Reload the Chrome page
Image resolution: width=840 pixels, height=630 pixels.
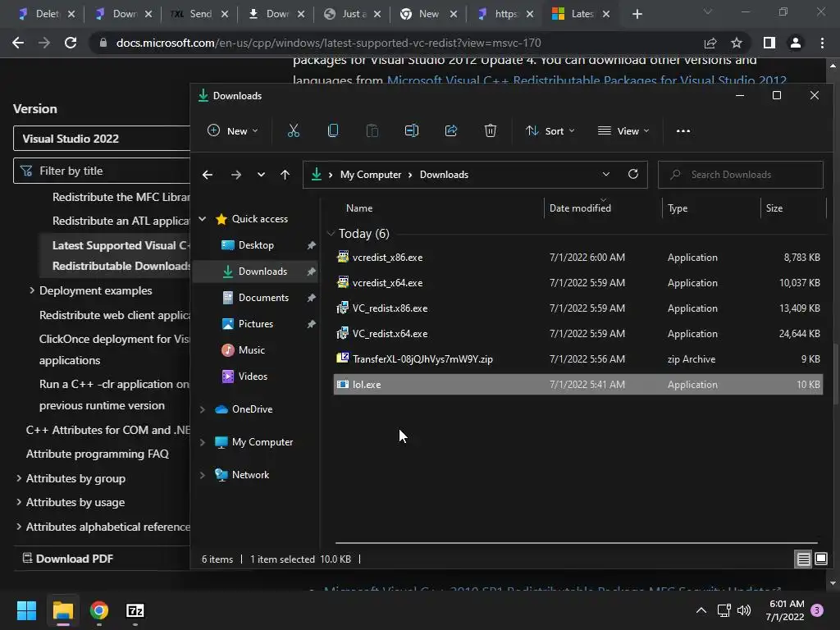point(71,43)
